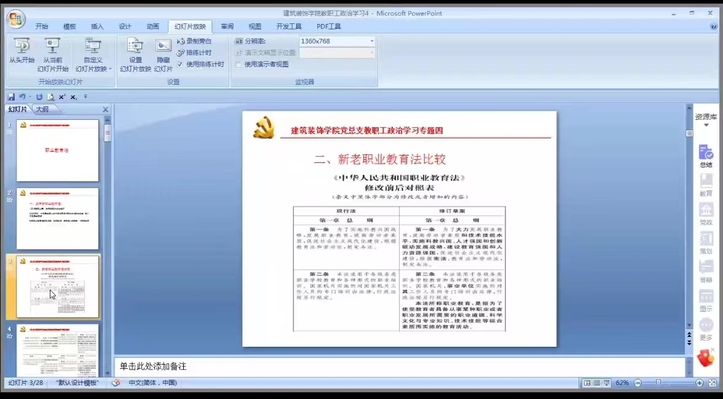Viewport: 723px width, 399px height.
Task: Click the Office round button
Action: (16, 18)
